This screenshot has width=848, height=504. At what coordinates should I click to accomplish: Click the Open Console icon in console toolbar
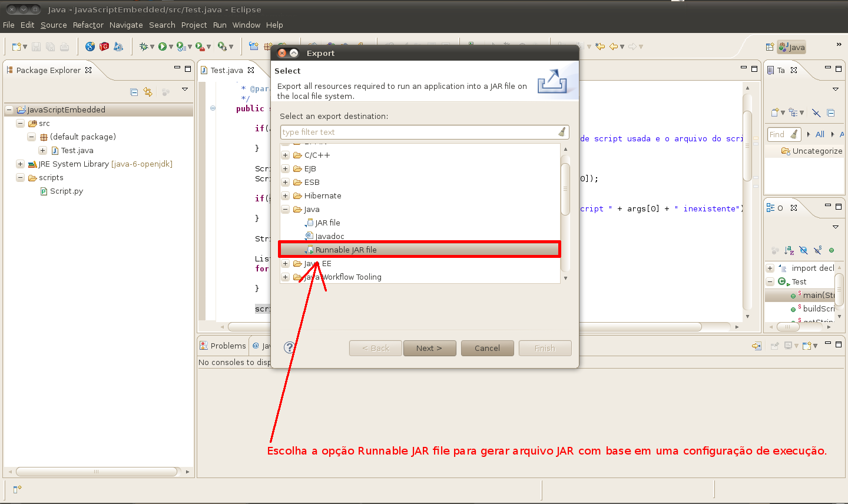[807, 346]
